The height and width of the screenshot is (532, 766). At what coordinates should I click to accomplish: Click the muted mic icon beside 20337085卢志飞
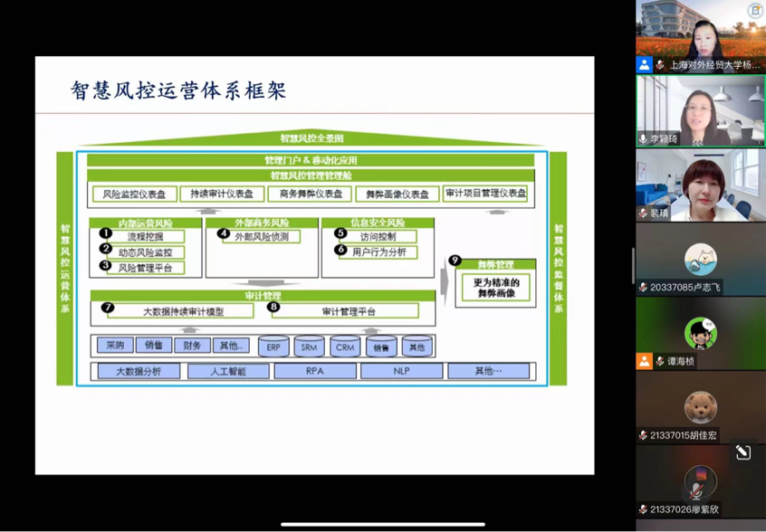(644, 287)
